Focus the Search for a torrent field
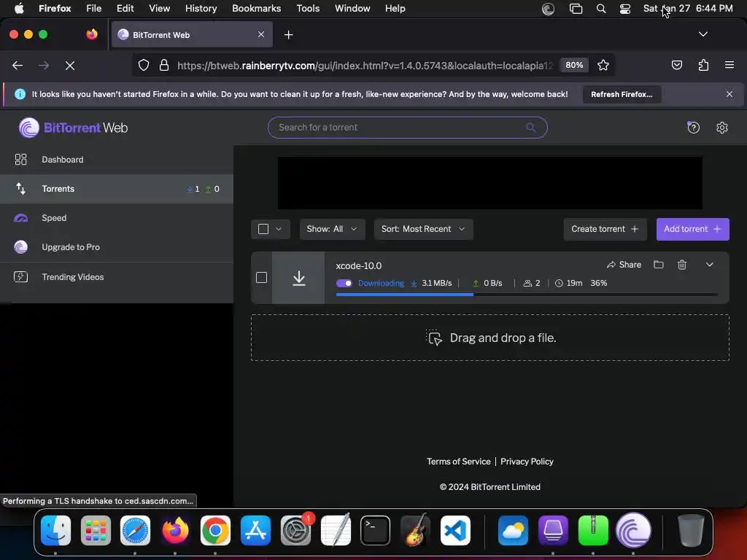747x560 pixels. [x=407, y=127]
